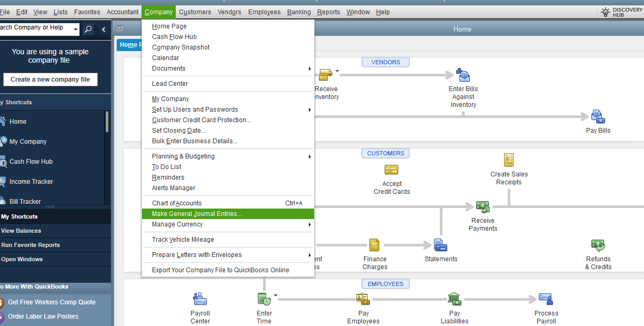644x326 pixels.
Task: Select Track Vehicle Mileage
Action: (228, 240)
